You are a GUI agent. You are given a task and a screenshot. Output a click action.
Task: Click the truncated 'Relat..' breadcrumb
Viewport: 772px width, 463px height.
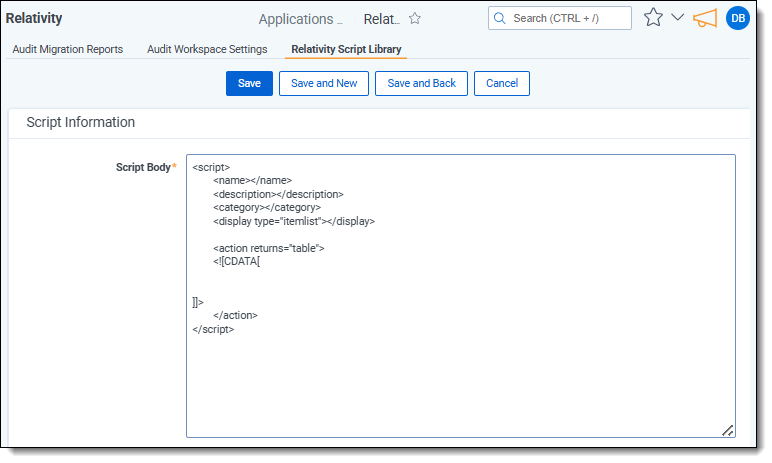coord(381,19)
